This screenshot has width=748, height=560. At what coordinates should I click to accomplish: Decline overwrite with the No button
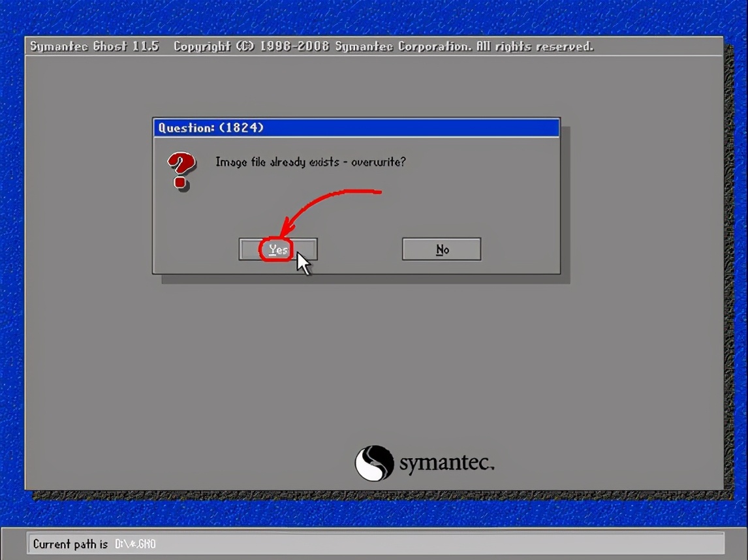442,249
